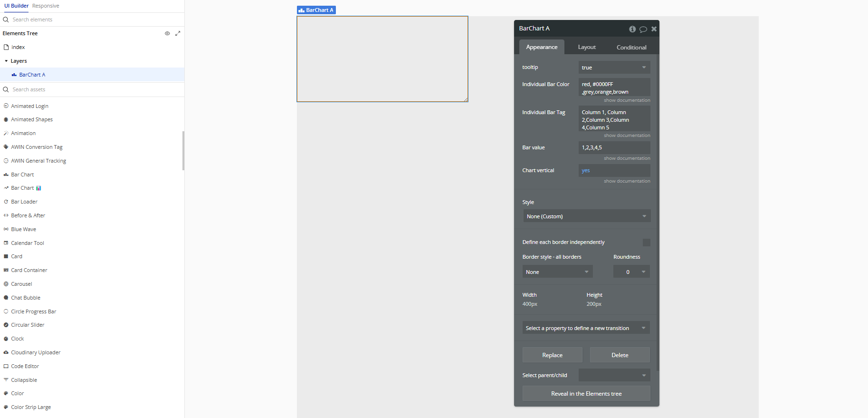Select the Animation wand icon

pyautogui.click(x=6, y=133)
